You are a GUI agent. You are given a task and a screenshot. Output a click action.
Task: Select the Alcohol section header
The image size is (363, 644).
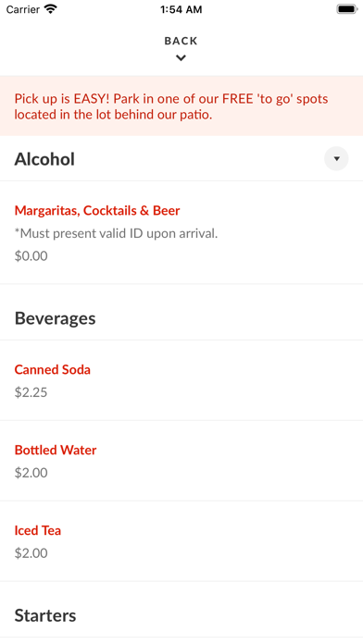point(44,159)
